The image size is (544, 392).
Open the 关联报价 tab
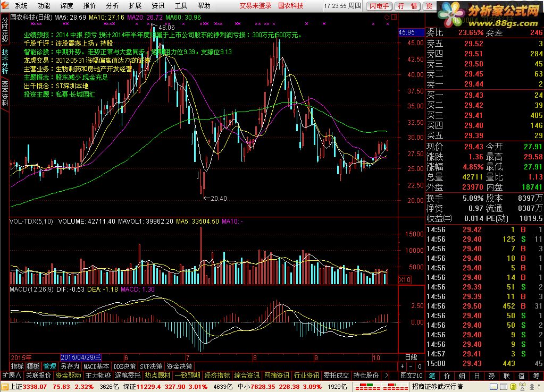(x=38, y=376)
